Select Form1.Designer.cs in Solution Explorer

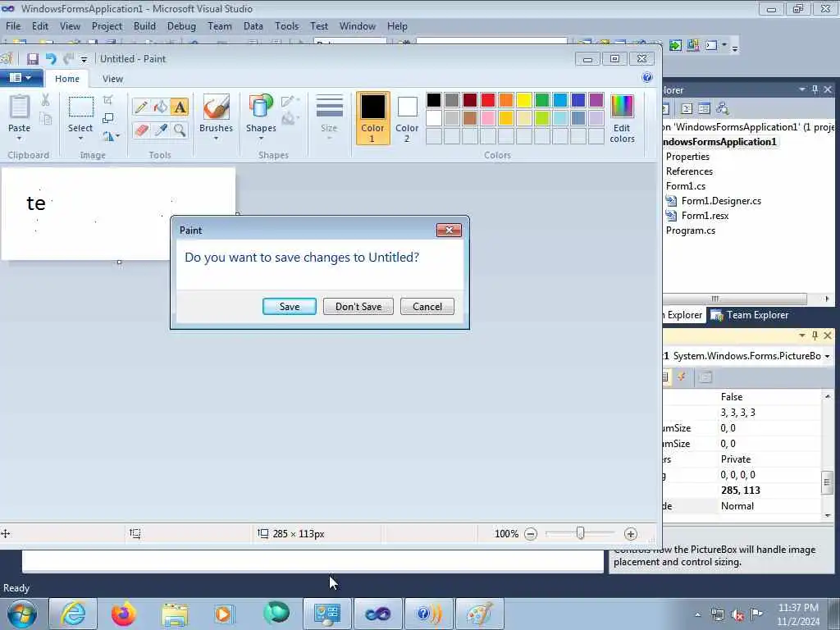pos(721,201)
